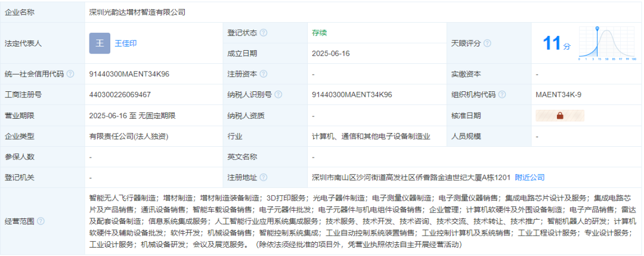Open help icon next to 统一社会信用代码

(70, 74)
